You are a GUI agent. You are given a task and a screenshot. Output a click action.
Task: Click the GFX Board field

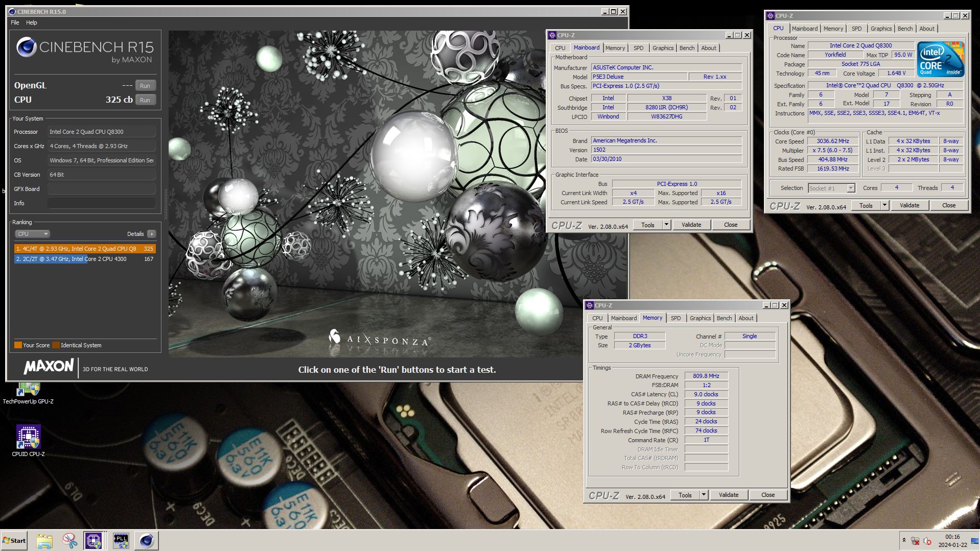[102, 189]
